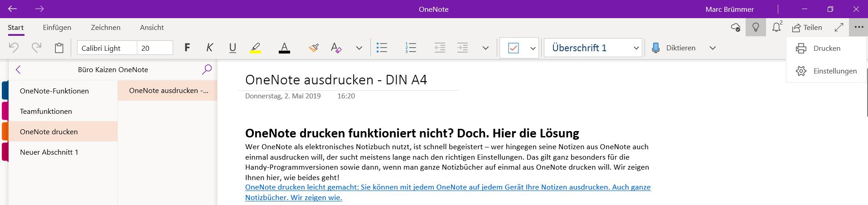Select the OneNote-Funktionen section
The image size is (868, 205).
[63, 91]
